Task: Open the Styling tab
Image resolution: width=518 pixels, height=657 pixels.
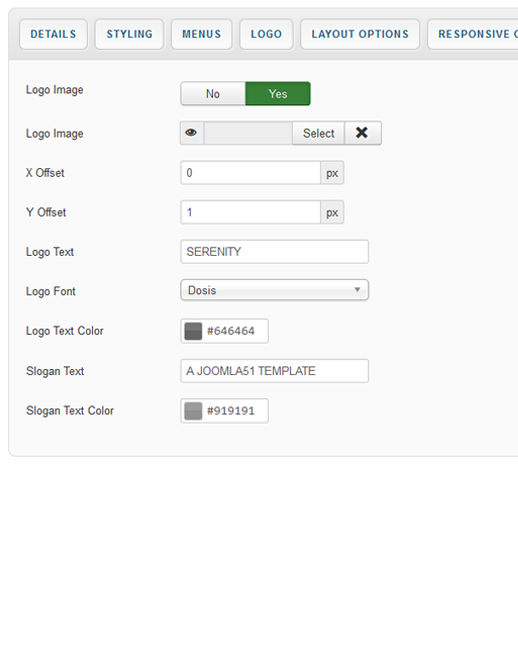Action: point(130,34)
